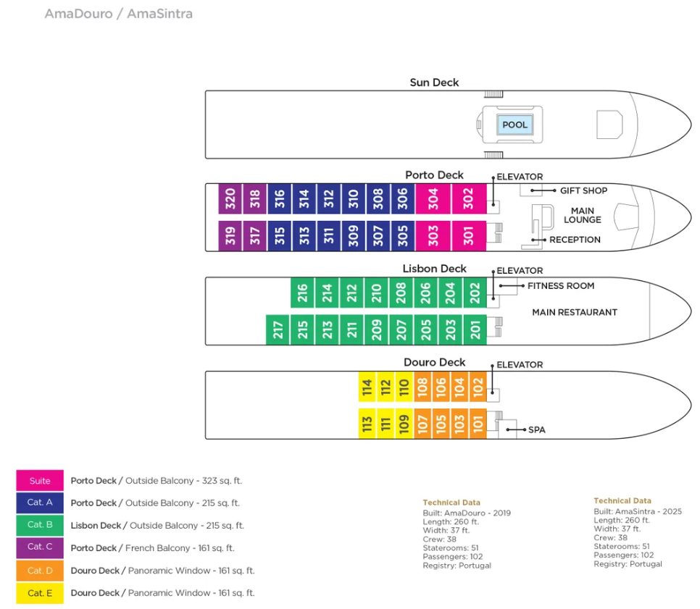Pick stateroom 201
Viewport: 700px width, 609px height.
click(475, 329)
